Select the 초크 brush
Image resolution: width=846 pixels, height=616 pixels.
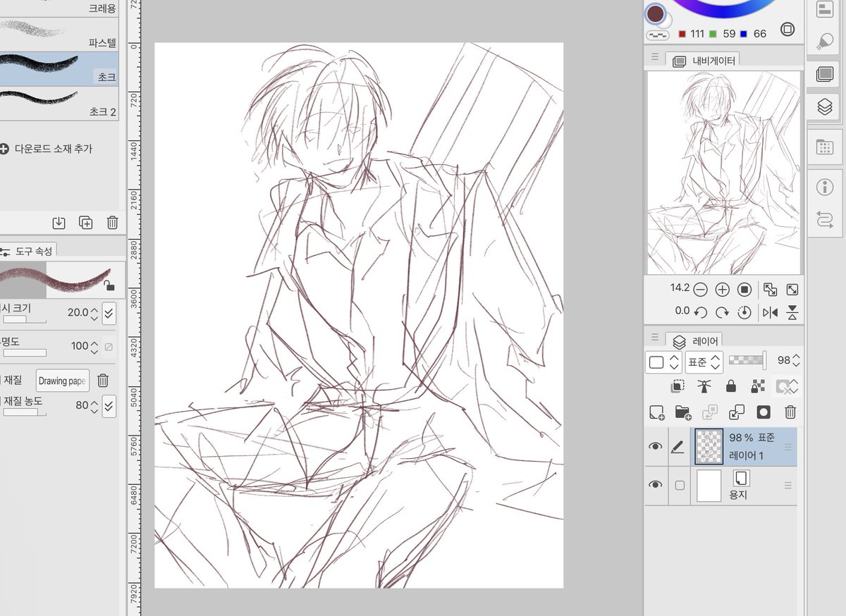coord(59,68)
